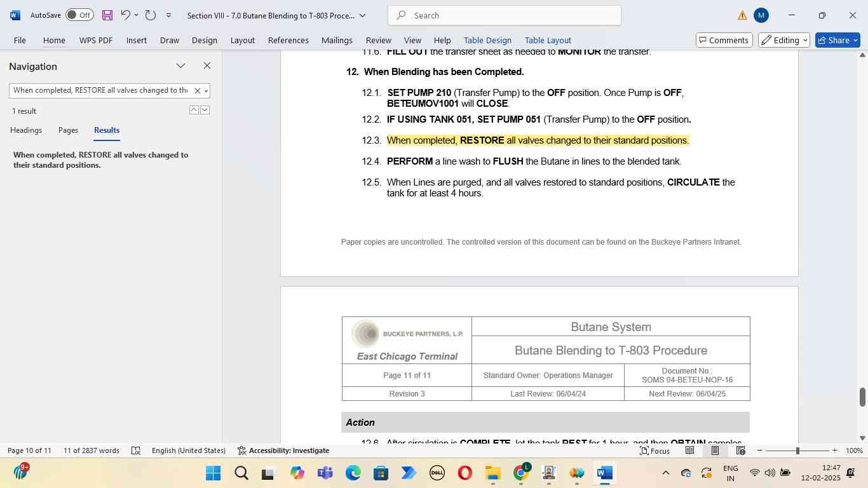Open taskbar Search magnifier

(x=241, y=473)
